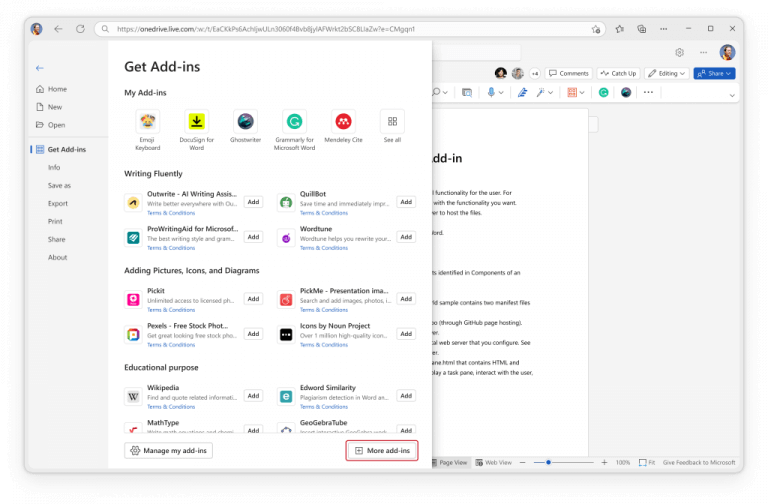Open the Emoji Keyboard add-in
Image resolution: width=768 pixels, height=504 pixels.
tap(147, 122)
